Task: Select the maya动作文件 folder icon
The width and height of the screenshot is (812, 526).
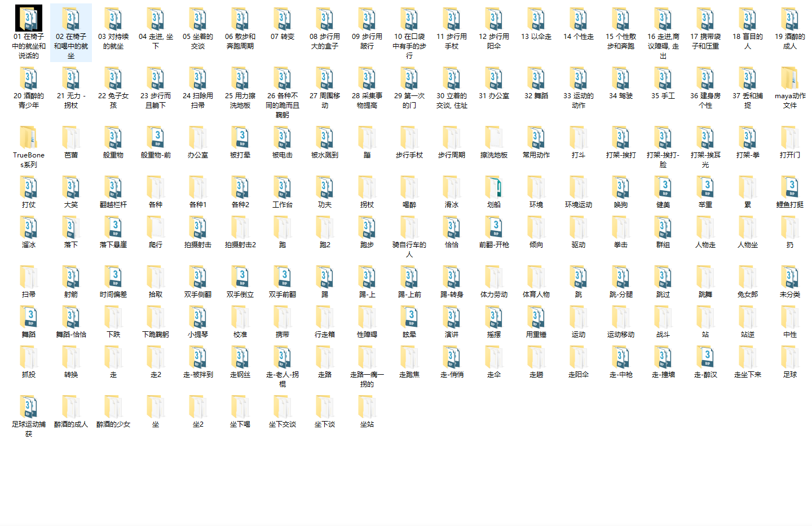Action: 790,78
